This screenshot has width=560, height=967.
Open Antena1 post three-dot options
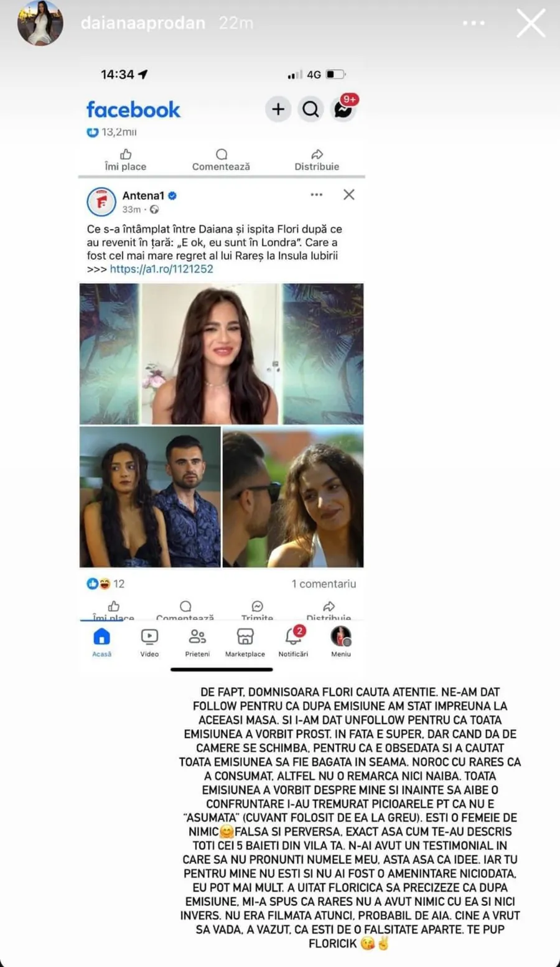(x=317, y=195)
